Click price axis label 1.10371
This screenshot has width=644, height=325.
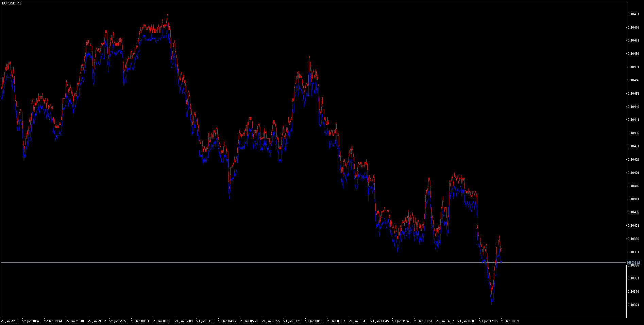[633, 305]
